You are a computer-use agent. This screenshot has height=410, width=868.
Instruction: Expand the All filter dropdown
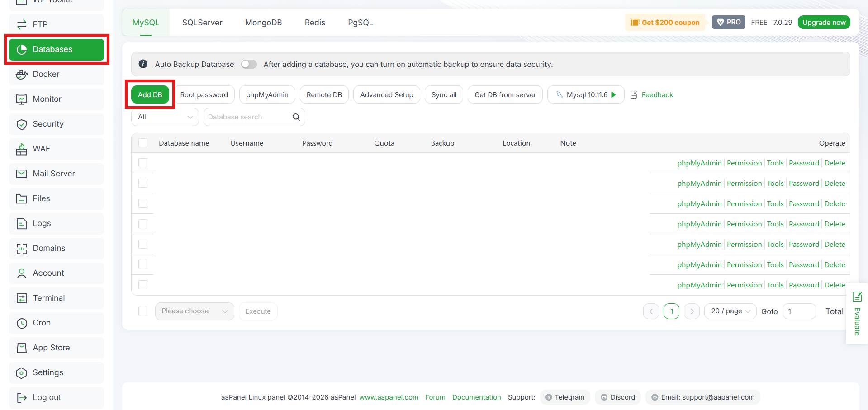click(x=165, y=117)
